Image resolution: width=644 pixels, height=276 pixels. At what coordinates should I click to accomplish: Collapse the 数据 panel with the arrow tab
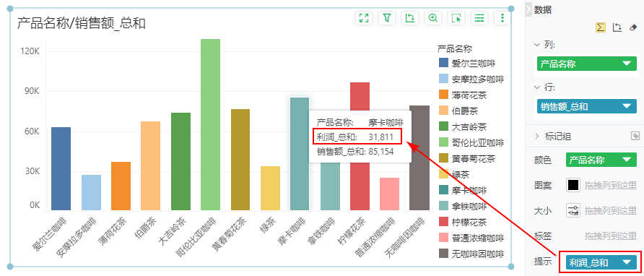click(528, 10)
